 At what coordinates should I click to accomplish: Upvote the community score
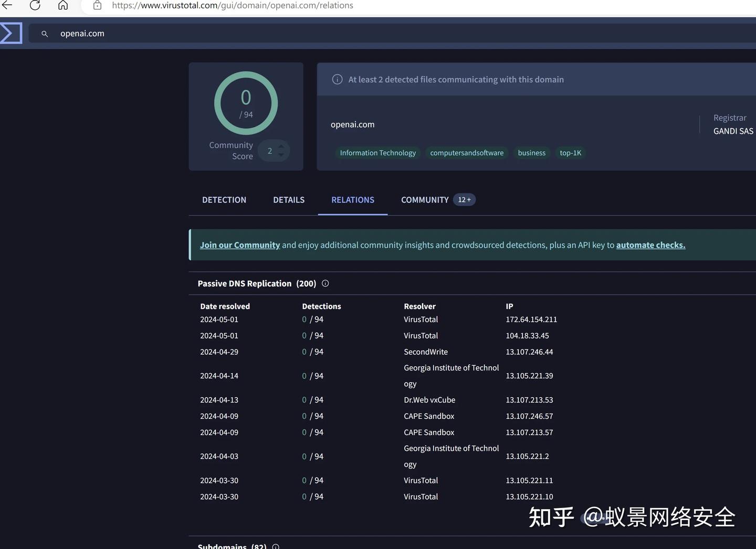coord(281,146)
